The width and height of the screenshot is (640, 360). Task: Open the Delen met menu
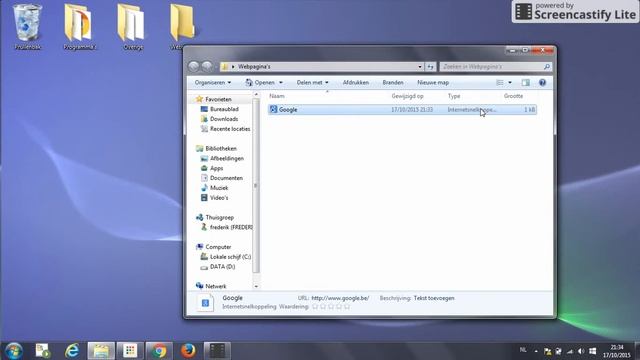[x=312, y=82]
